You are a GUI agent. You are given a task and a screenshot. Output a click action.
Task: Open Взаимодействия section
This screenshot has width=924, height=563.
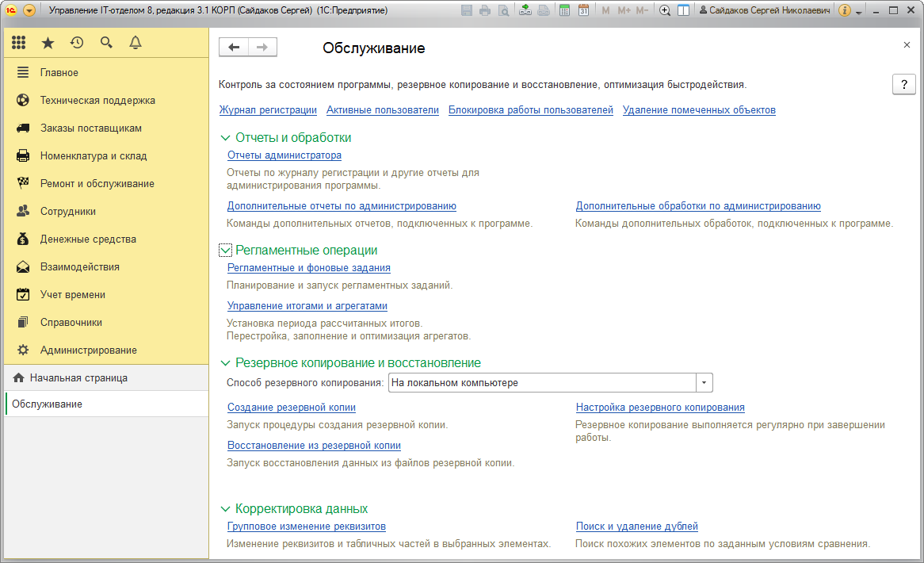coord(106,266)
